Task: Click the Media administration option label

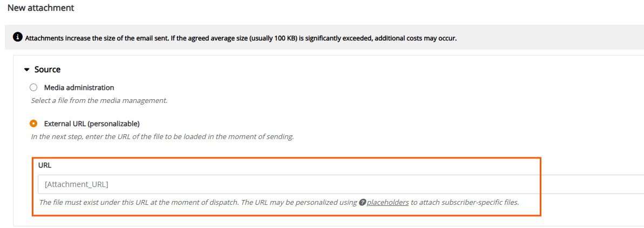Action: 79,87
